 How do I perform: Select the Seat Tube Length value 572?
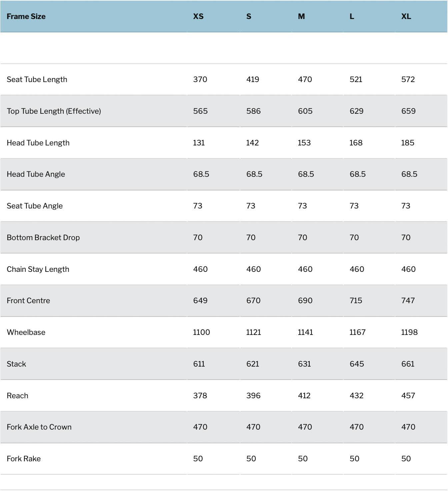point(408,79)
